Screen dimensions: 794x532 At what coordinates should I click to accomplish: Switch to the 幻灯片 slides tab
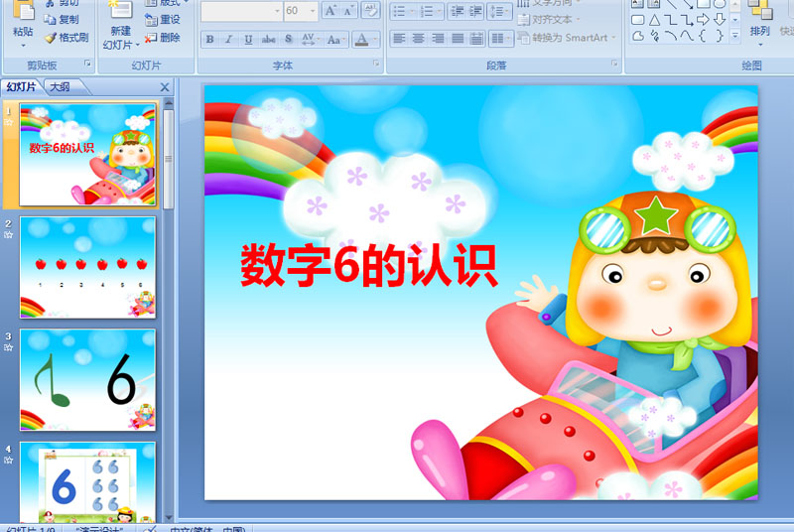coord(21,87)
